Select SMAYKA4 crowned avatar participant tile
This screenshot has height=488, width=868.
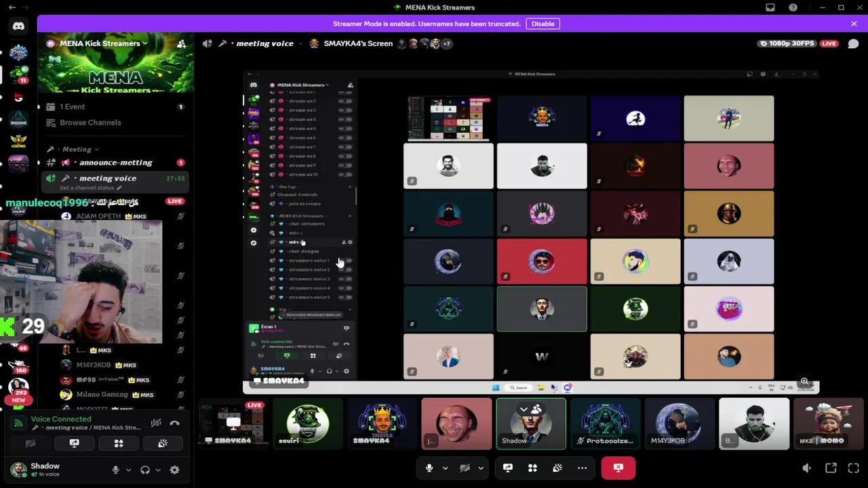(382, 424)
